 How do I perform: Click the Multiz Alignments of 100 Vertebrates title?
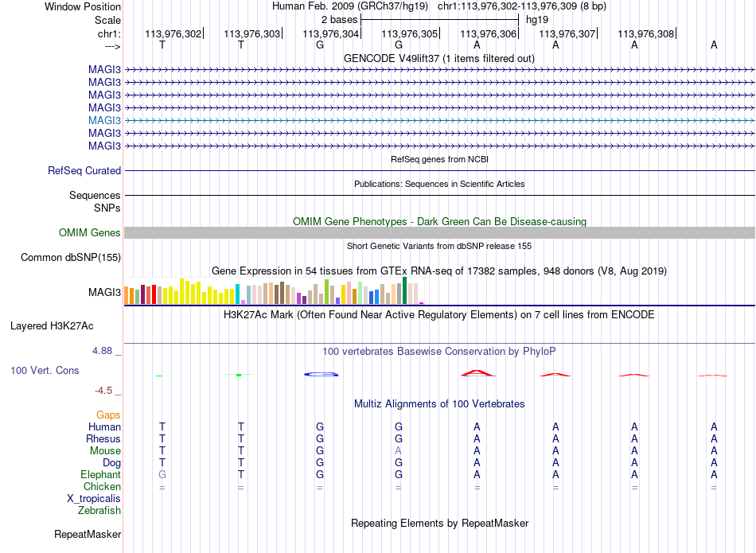point(439,404)
